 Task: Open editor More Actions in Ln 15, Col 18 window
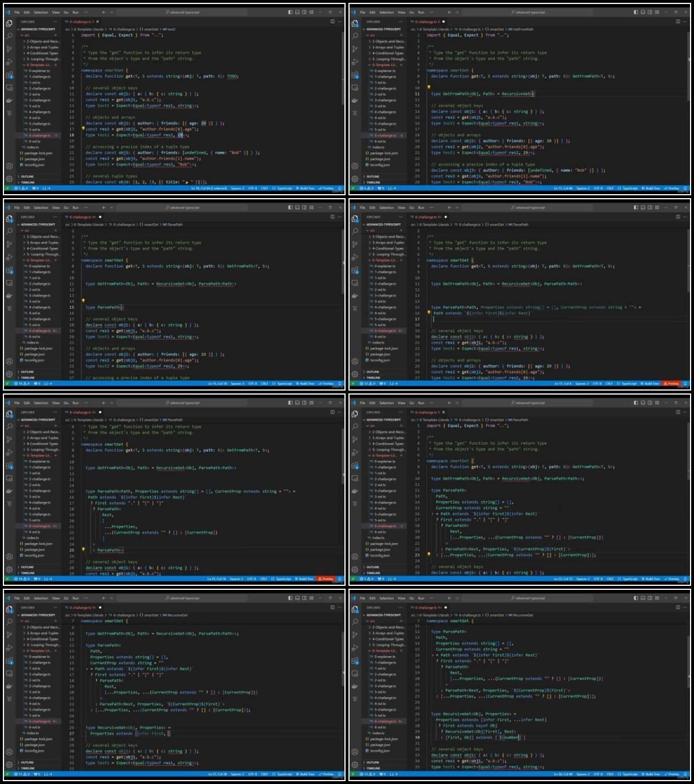click(340, 217)
